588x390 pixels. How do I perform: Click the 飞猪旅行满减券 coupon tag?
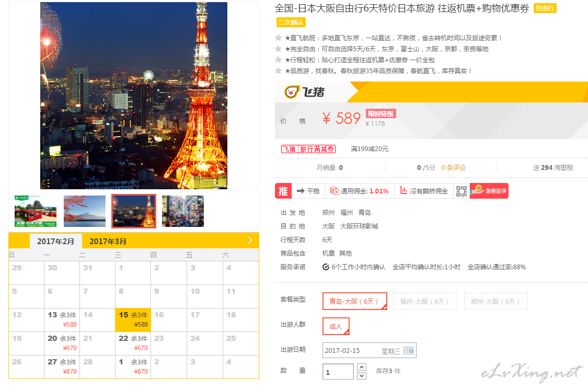pos(308,149)
